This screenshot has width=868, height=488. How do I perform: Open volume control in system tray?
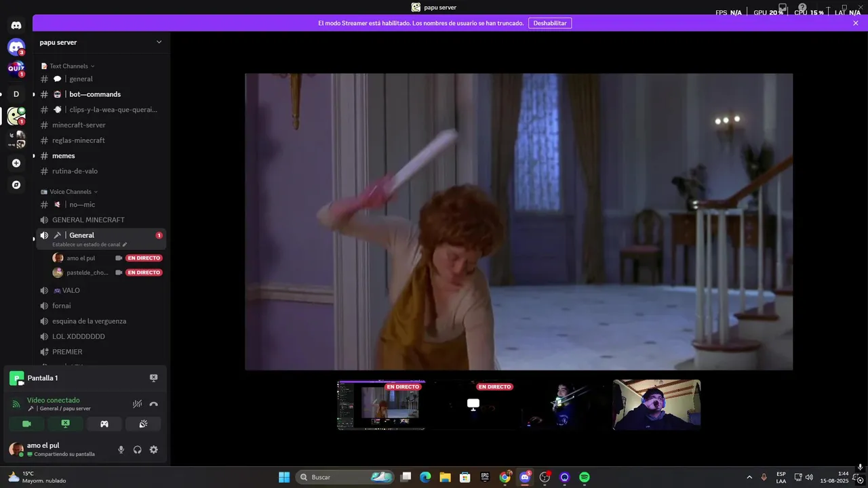pyautogui.click(x=809, y=477)
